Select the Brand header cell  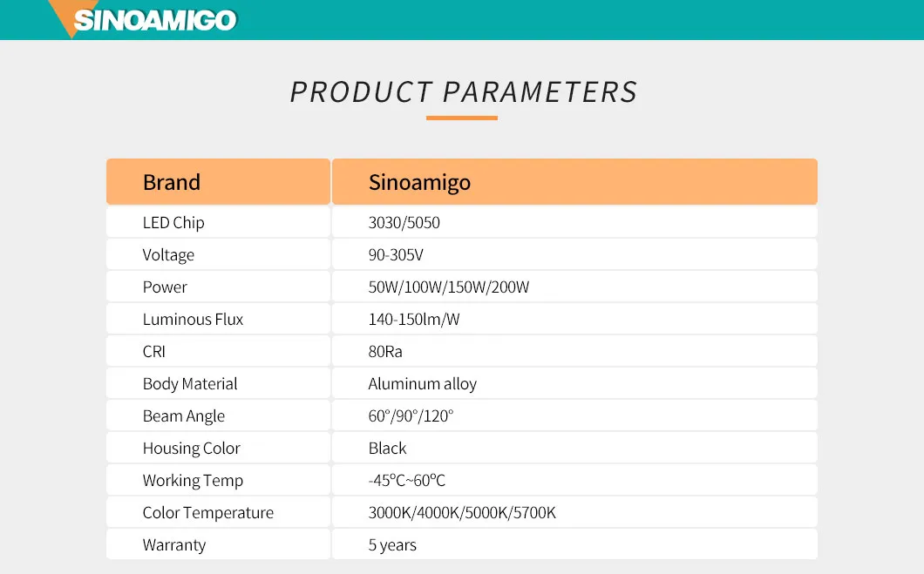(218, 182)
